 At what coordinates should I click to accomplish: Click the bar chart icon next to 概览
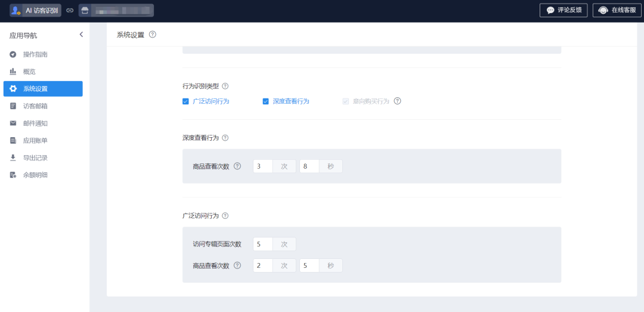click(x=13, y=72)
